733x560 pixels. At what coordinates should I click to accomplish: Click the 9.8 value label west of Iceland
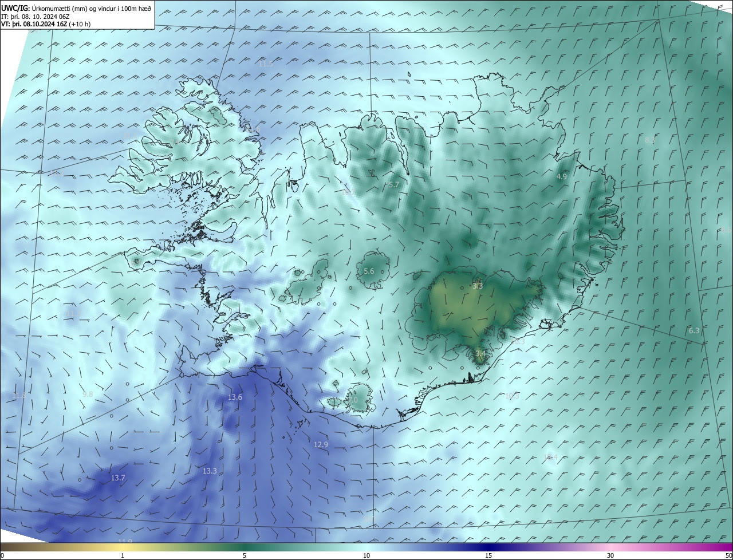[88, 394]
